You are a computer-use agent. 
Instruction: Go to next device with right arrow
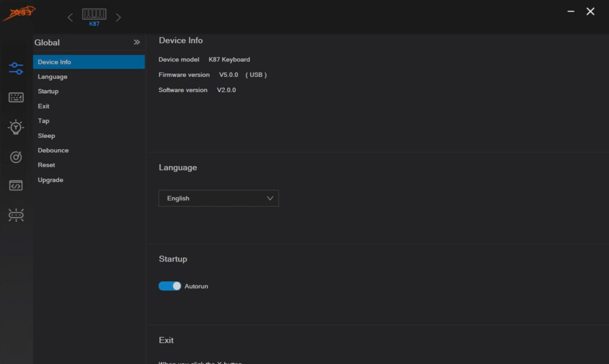118,17
